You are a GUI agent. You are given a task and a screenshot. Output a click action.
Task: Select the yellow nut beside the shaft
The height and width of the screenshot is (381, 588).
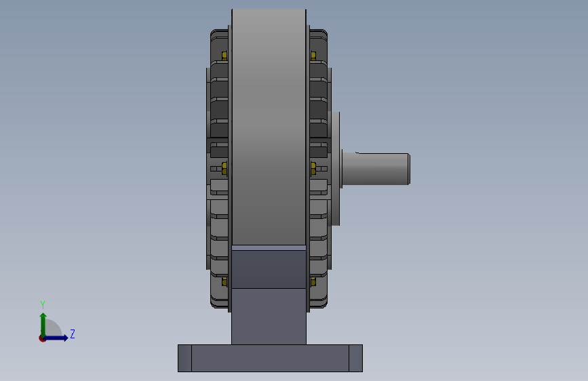click(x=313, y=168)
